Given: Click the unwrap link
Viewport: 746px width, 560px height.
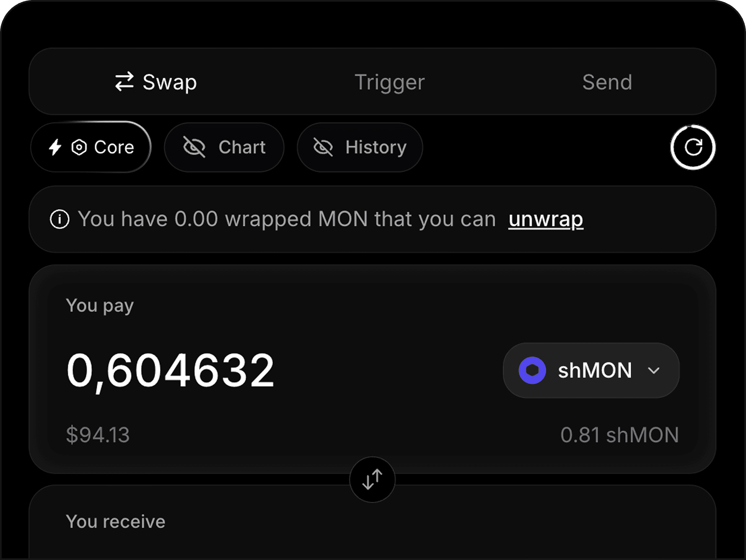Looking at the screenshot, I should pyautogui.click(x=545, y=218).
